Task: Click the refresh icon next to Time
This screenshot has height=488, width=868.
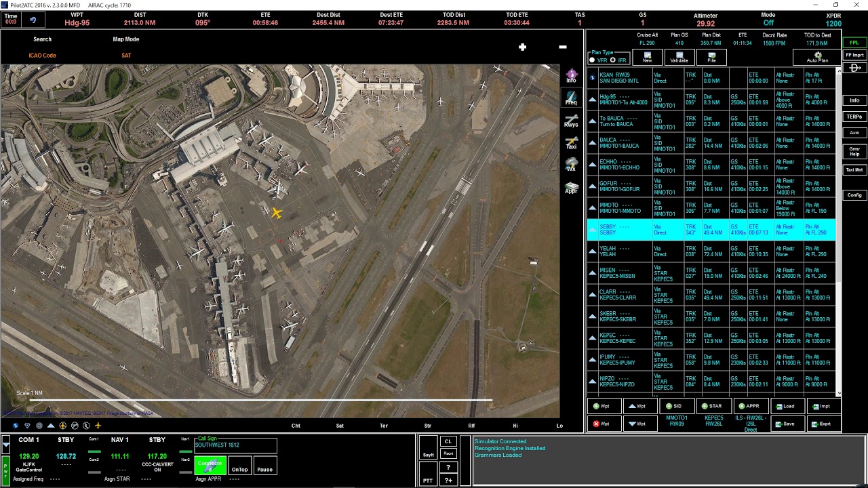Action: 33,20
